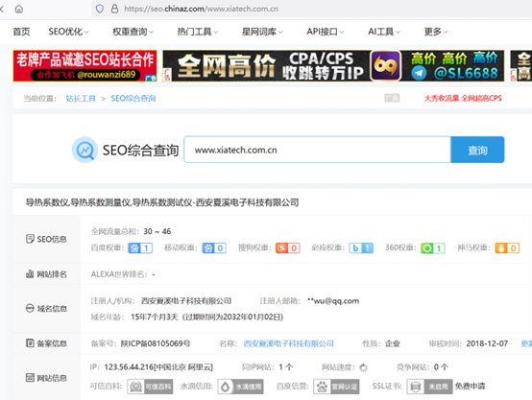532x400 pixels.
Task: Click the browser back arrow
Action: pos(2,9)
